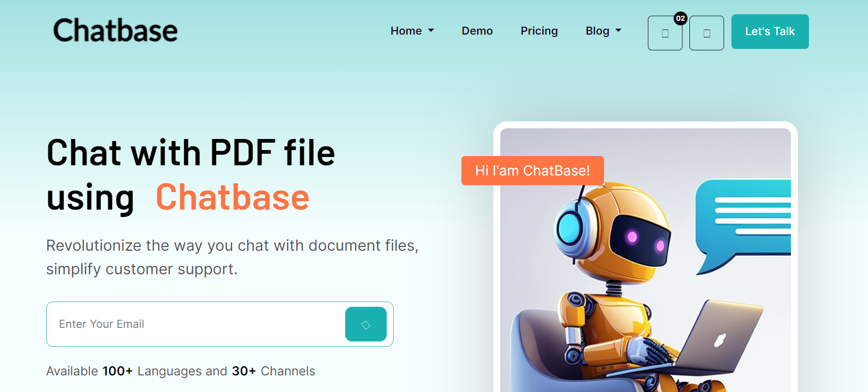This screenshot has width=868, height=392.
Task: Open the Home dropdown menu
Action: [x=412, y=31]
